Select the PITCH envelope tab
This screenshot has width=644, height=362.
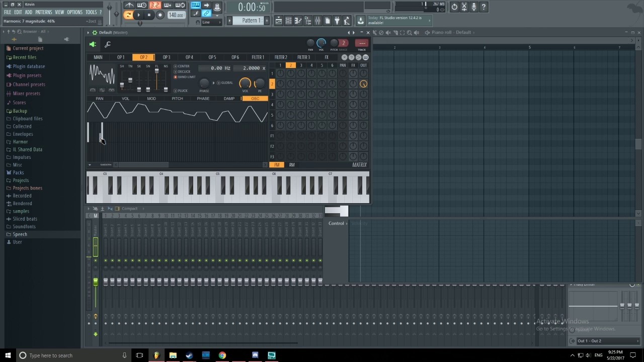(177, 99)
